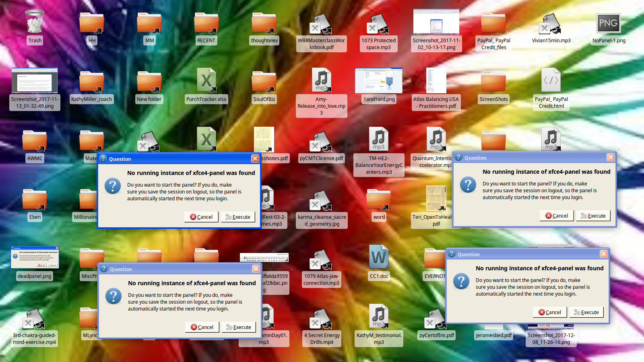The width and height of the screenshot is (644, 362).
Task: Open the CC1.doc Word document icon
Action: [379, 258]
